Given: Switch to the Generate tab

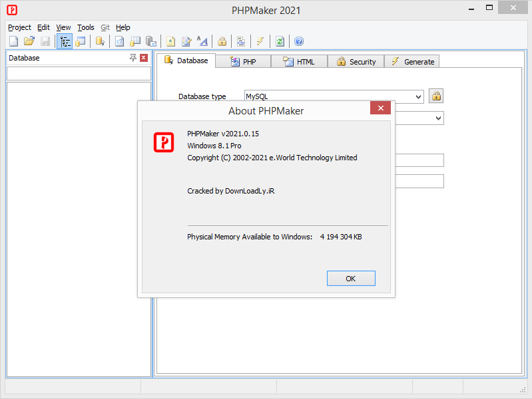Looking at the screenshot, I should pos(412,62).
